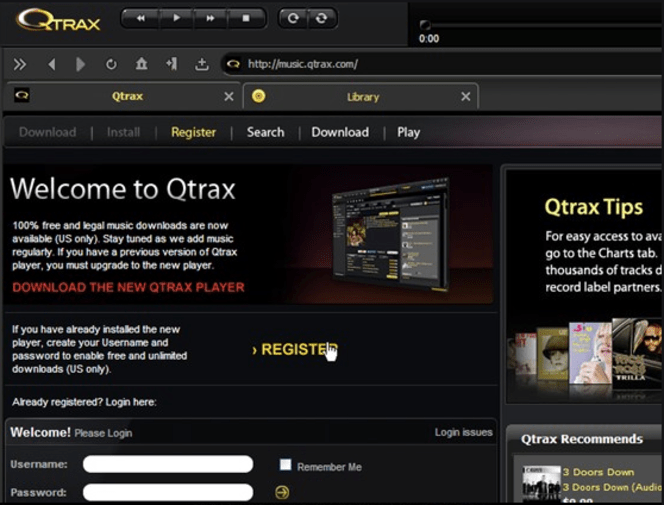Image resolution: width=664 pixels, height=505 pixels.
Task: Click the Qtrax Tips heading
Action: (593, 207)
